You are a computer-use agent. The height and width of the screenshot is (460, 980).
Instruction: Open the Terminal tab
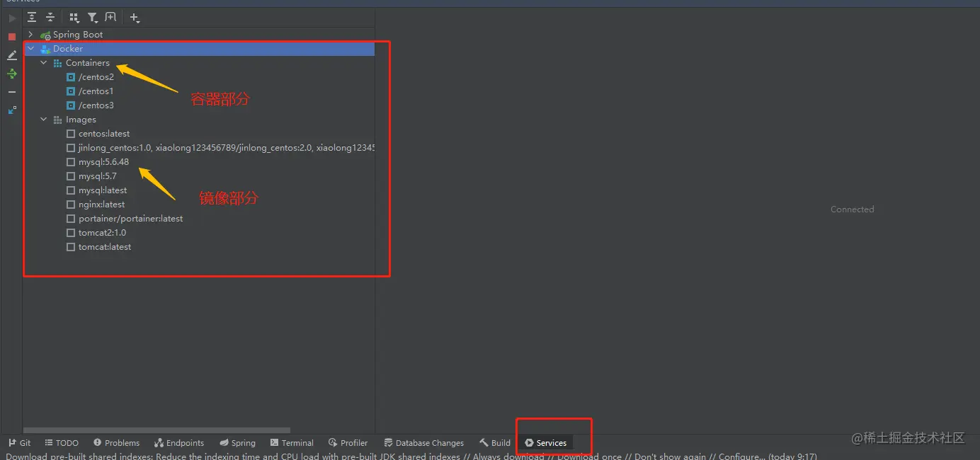tap(292, 443)
